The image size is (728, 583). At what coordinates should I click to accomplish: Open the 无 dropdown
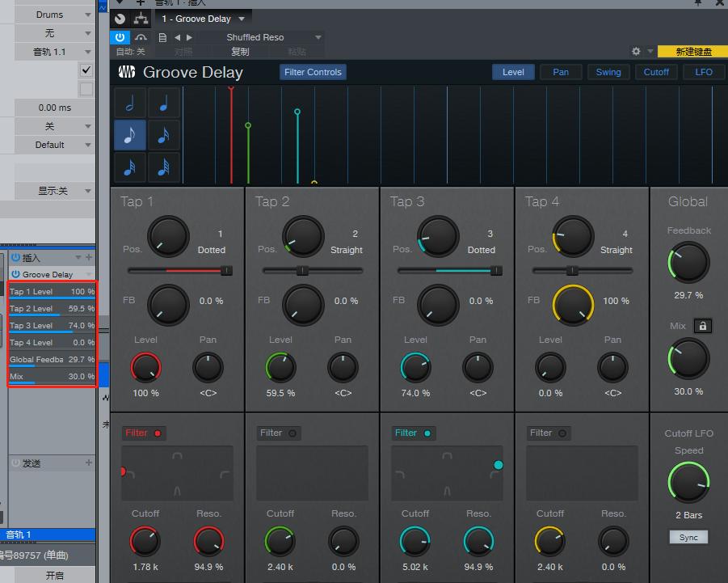click(x=54, y=33)
